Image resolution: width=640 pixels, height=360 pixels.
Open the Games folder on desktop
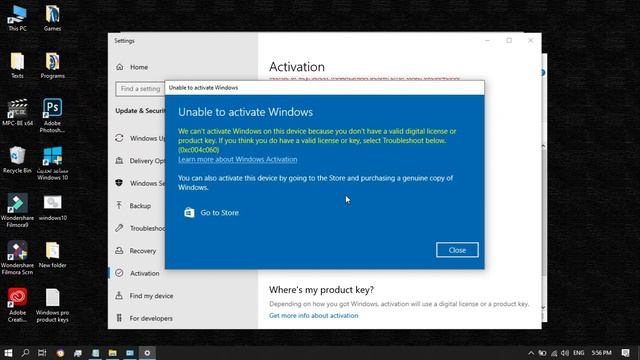click(52, 18)
